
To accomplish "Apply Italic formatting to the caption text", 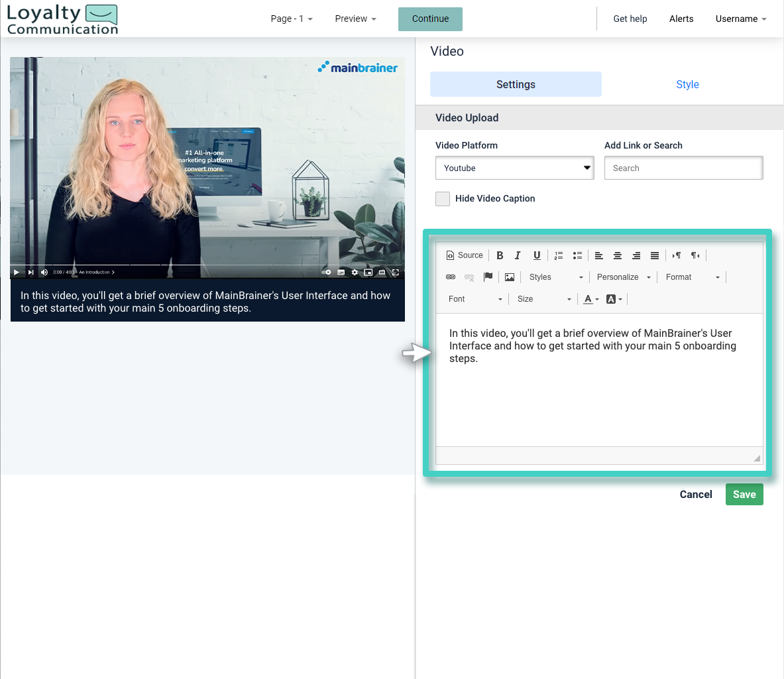I will pos(518,255).
